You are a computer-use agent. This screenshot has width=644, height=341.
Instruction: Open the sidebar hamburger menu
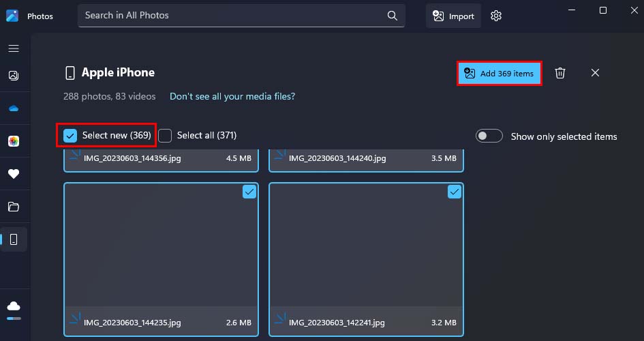coord(14,49)
